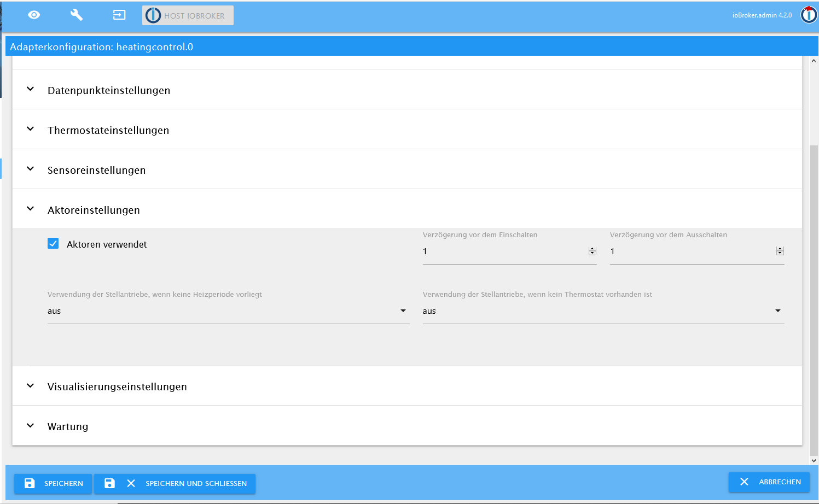Open dropdown for kein Thermostat vorhanden
Screen dimensions: 819x504
603,311
